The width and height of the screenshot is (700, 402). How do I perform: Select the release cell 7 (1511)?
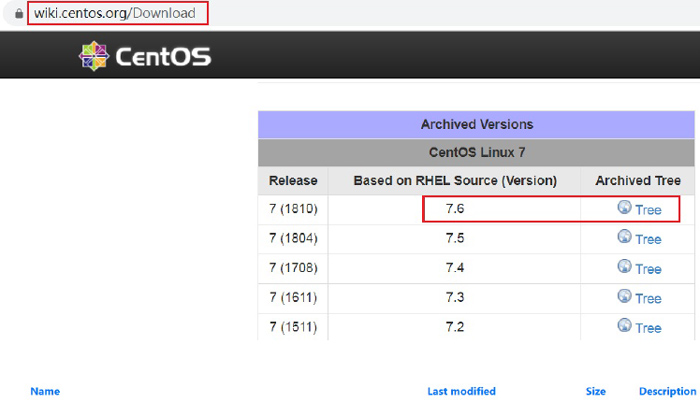(x=293, y=327)
